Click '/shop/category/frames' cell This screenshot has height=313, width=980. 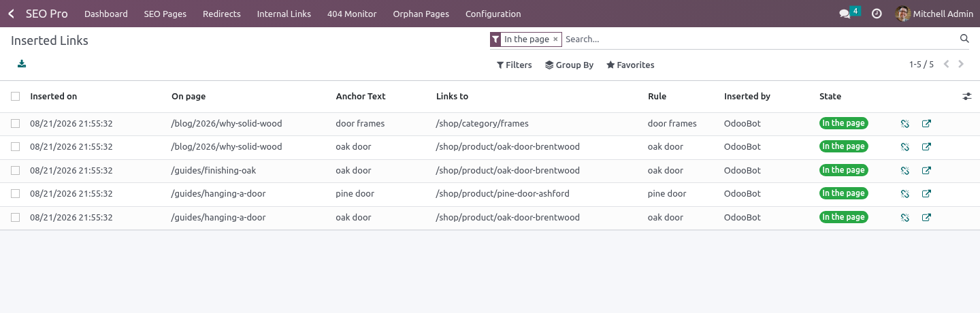pos(483,124)
